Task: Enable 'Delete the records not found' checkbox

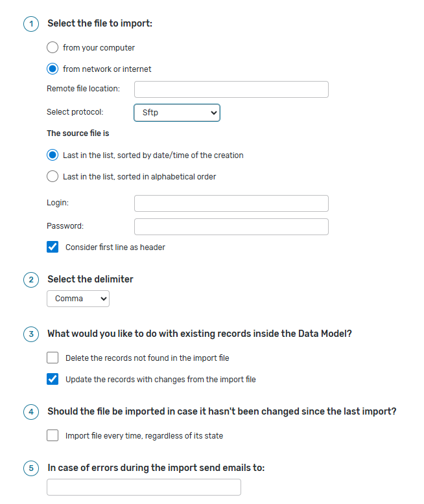Action: point(53,358)
